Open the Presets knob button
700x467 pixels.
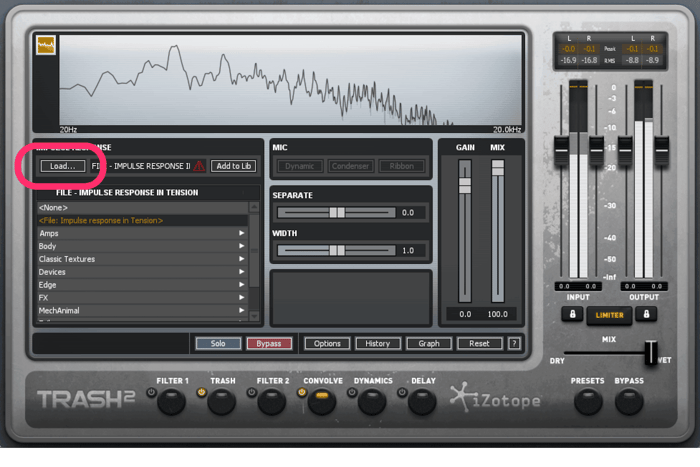click(x=588, y=401)
